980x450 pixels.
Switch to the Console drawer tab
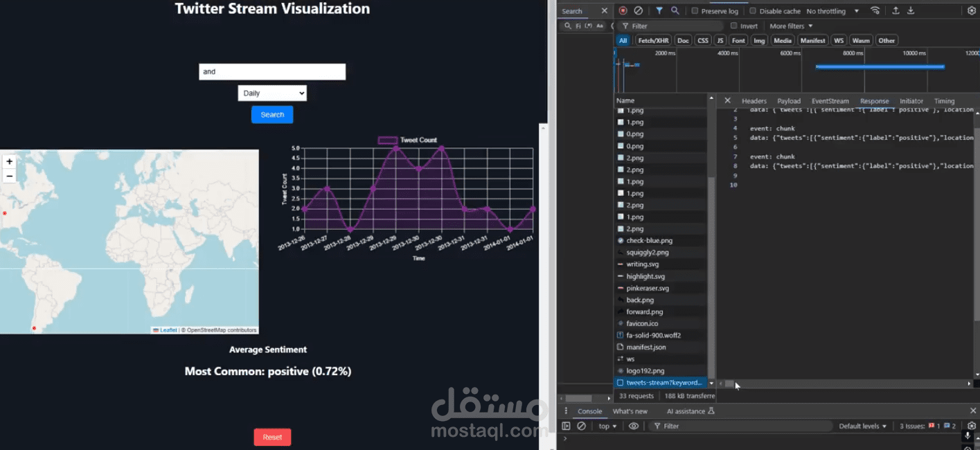tap(590, 411)
